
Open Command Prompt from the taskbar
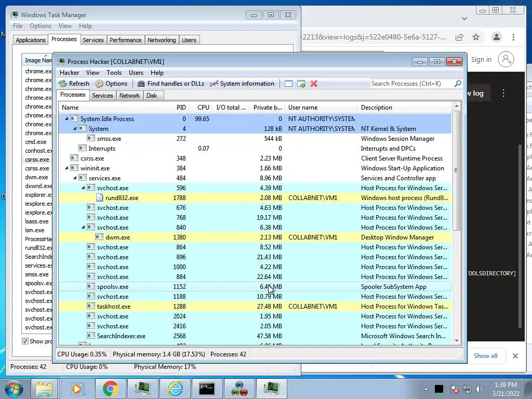[207, 389]
